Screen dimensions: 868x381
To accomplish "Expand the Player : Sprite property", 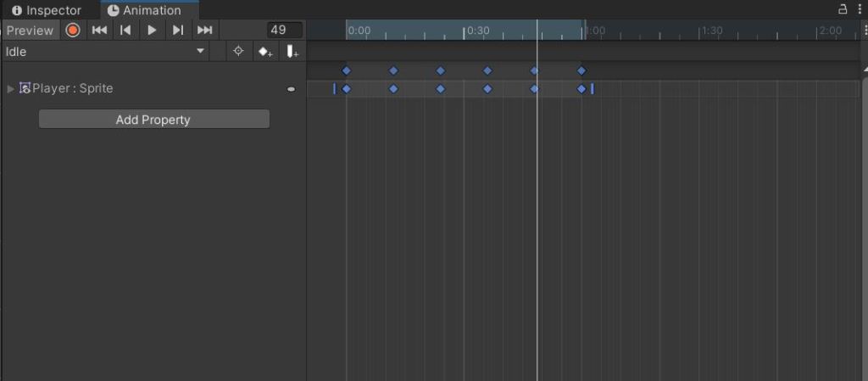I will click(x=10, y=88).
